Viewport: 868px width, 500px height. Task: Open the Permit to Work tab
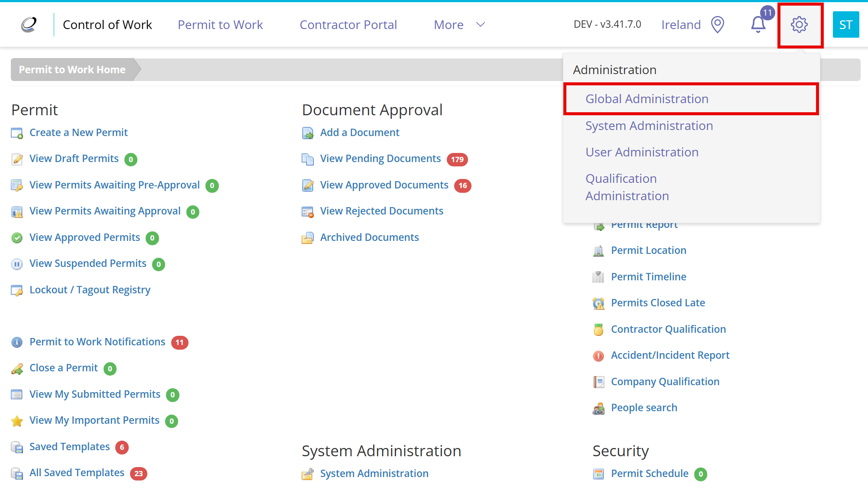[220, 25]
